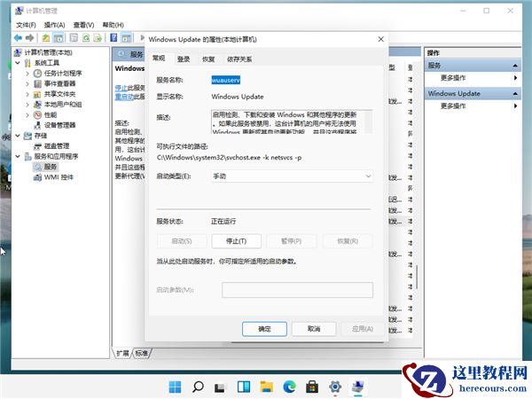532x399 pixels.
Task: Open Microsoft Store from the taskbar
Action: pos(312,387)
